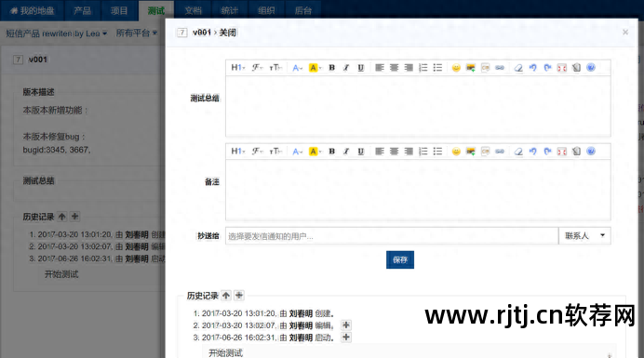
Task: Toggle italic in 测试总结 editor toolbar
Action: (346, 68)
